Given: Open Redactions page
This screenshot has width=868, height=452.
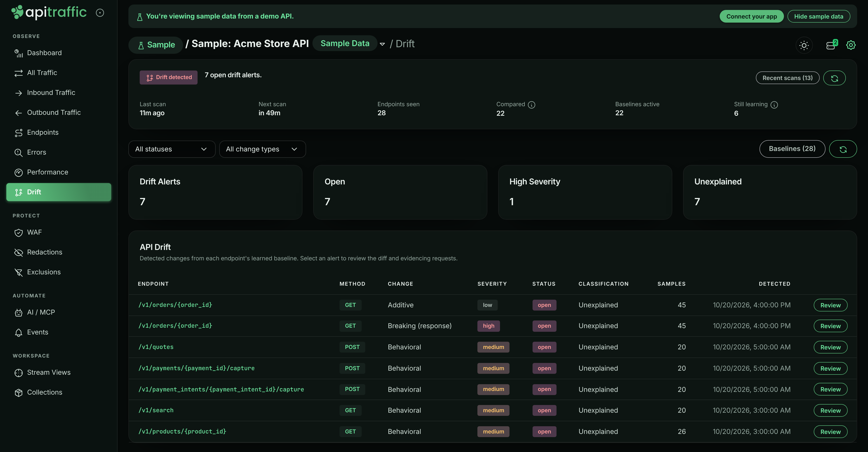Looking at the screenshot, I should tap(59, 252).
